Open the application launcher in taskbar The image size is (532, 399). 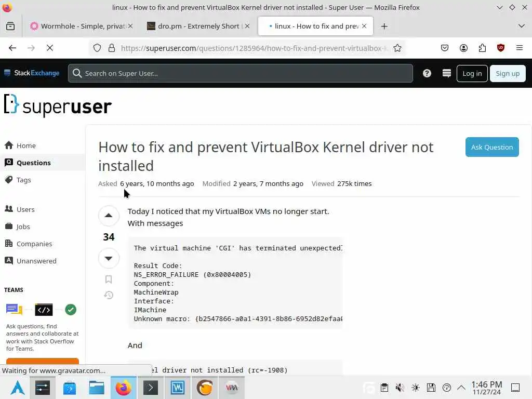pos(17,388)
